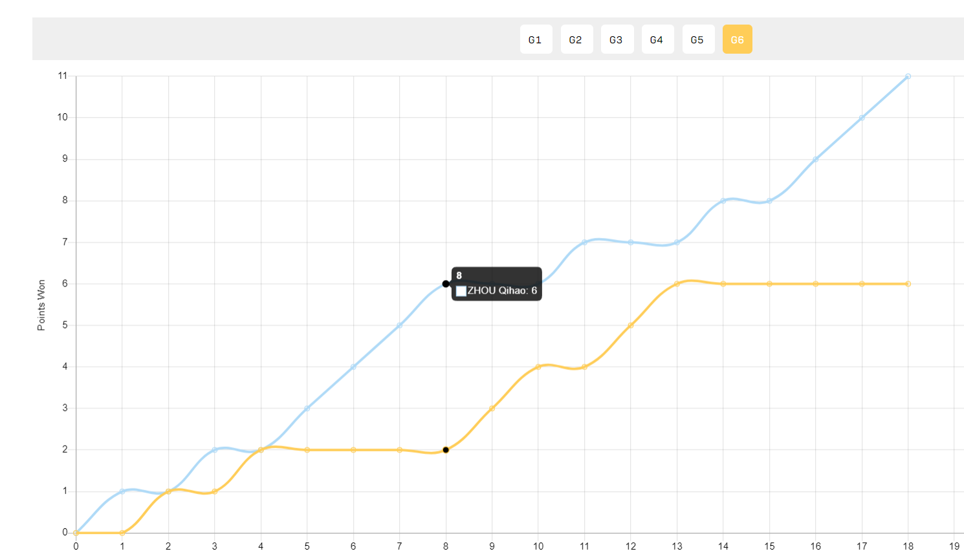Click the black blue-line marker at point 8
This screenshot has height=560, width=964.
446,284
